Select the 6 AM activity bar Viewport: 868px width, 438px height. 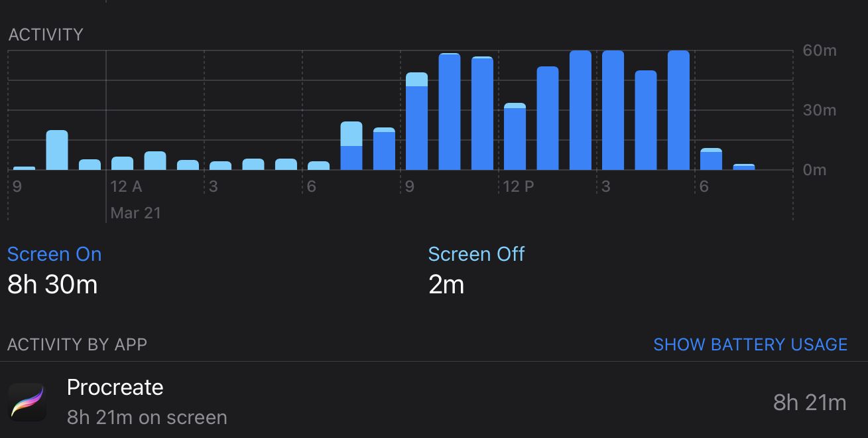(x=318, y=166)
